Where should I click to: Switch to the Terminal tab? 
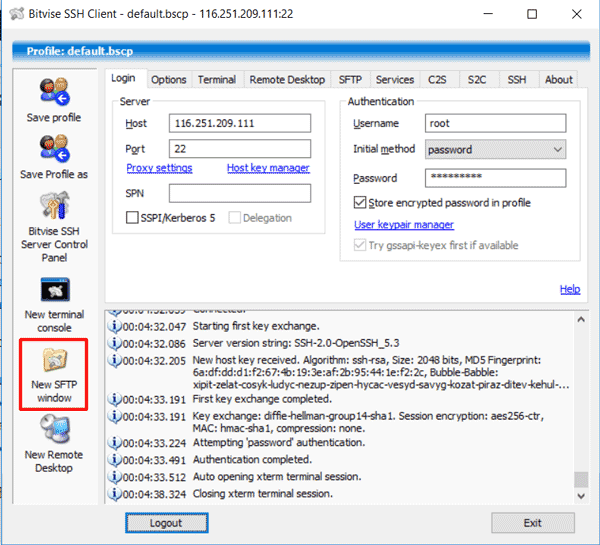point(217,80)
